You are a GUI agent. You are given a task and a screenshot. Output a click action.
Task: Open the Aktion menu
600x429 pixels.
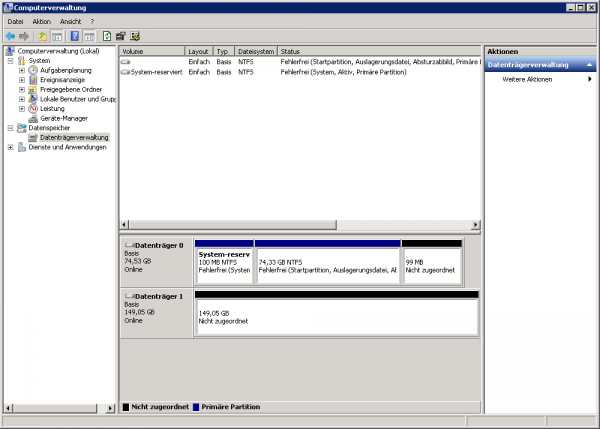click(x=41, y=20)
